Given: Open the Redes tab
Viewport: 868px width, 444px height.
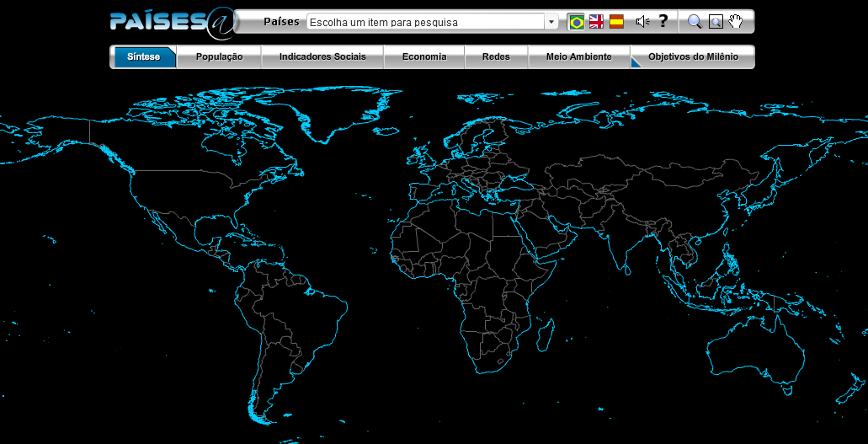Looking at the screenshot, I should pyautogui.click(x=496, y=57).
